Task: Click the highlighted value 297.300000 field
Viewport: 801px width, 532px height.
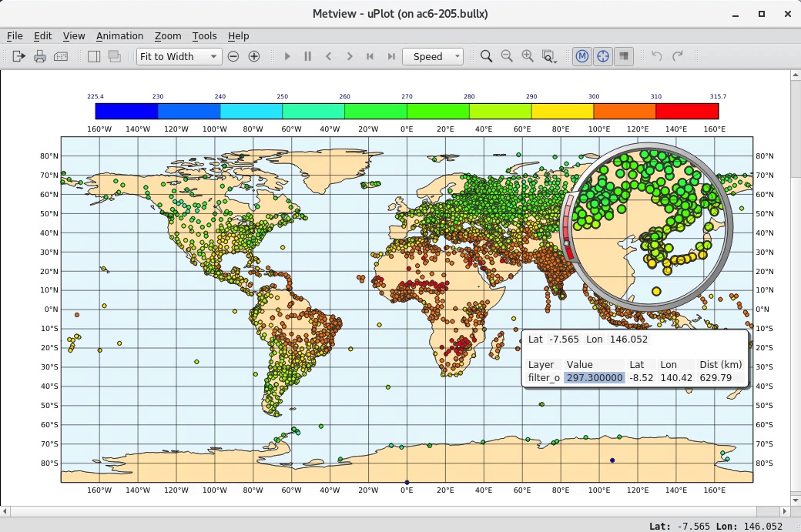Action: [594, 378]
